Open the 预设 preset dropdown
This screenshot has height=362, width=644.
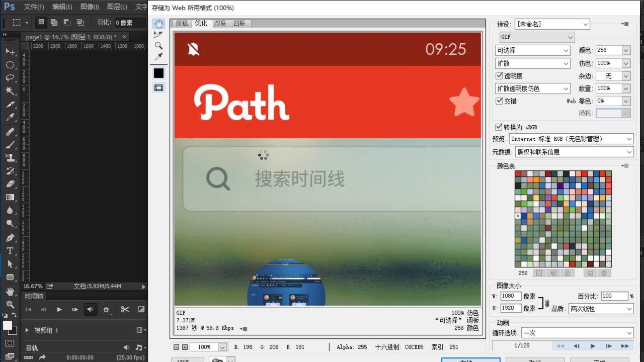pos(551,24)
